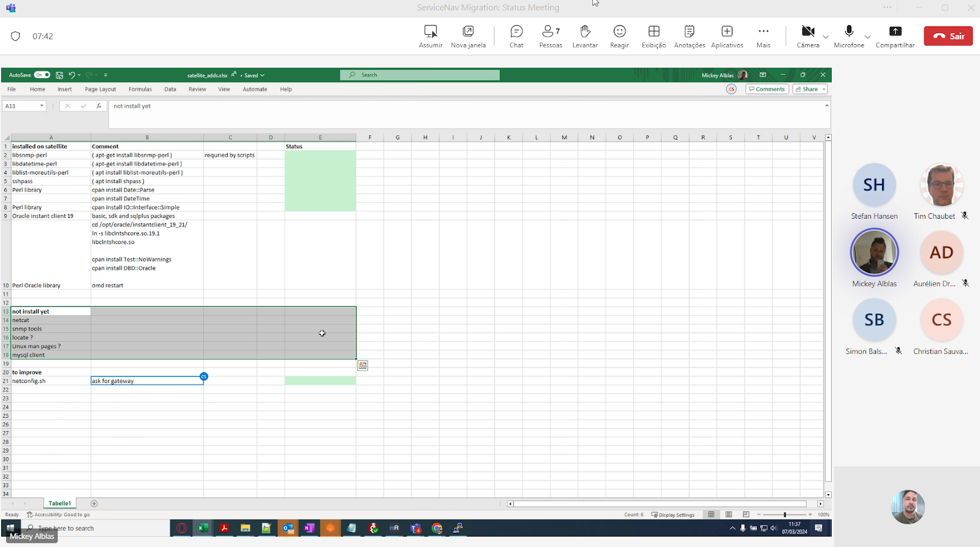Expand Microfone options dropdown arrow
The image size is (980, 547).
(867, 37)
